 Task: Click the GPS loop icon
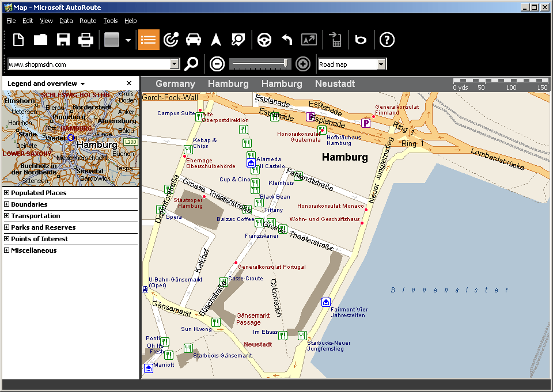(x=361, y=40)
